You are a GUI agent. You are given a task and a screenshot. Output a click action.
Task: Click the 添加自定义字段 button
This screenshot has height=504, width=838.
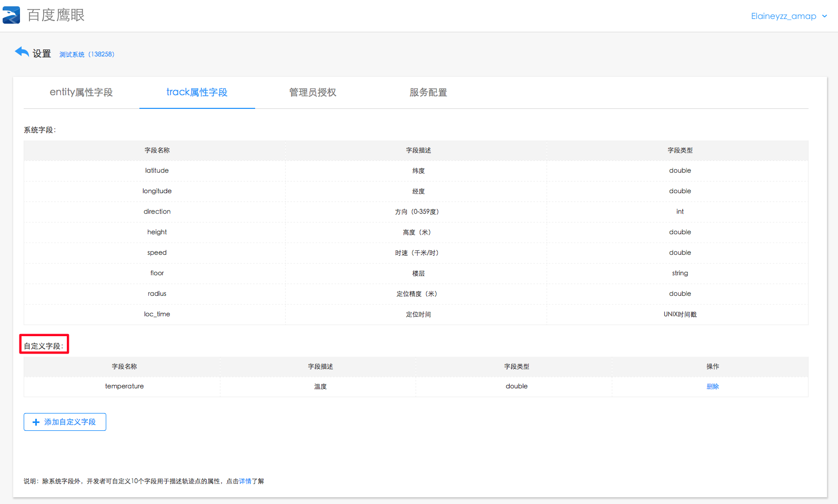[65, 422]
